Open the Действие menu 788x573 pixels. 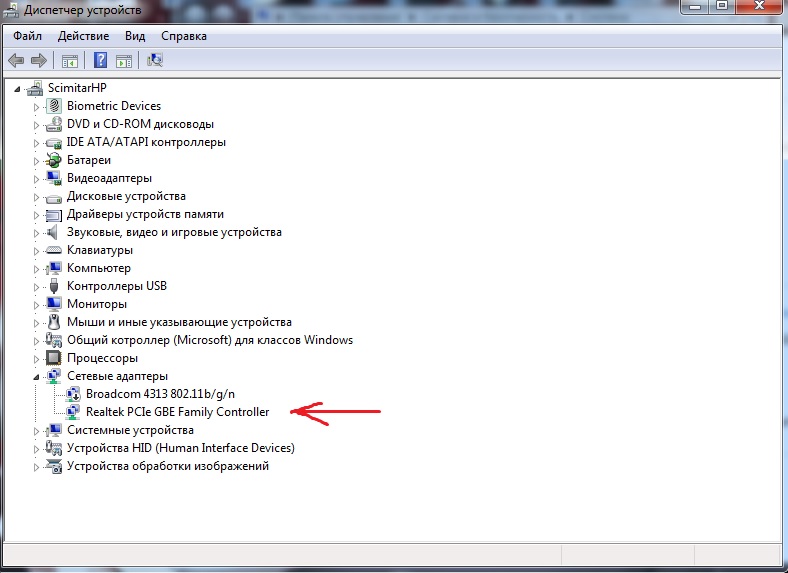tap(83, 36)
